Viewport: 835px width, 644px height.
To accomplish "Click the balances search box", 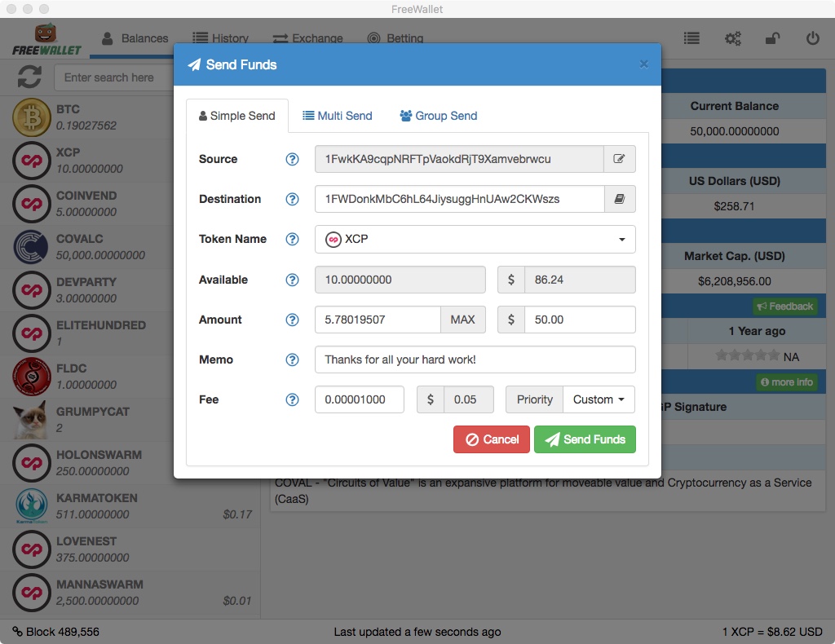I will (114, 77).
